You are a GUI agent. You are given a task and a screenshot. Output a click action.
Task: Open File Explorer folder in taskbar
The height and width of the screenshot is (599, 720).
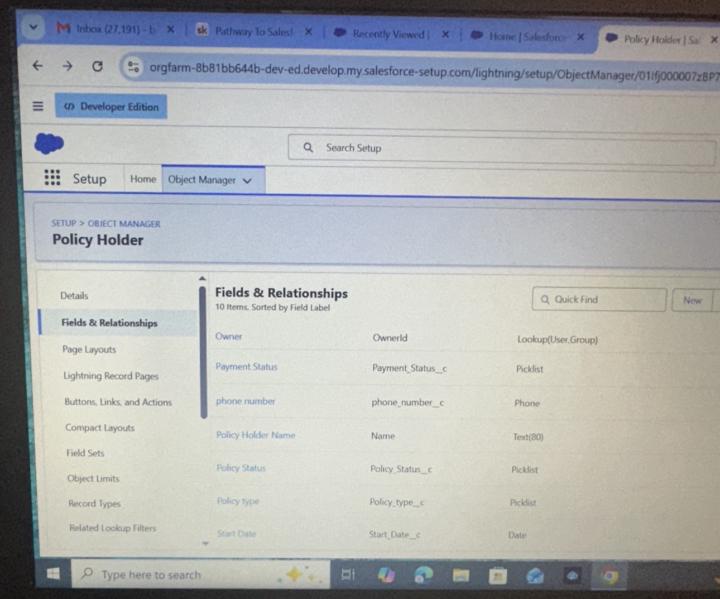461,575
